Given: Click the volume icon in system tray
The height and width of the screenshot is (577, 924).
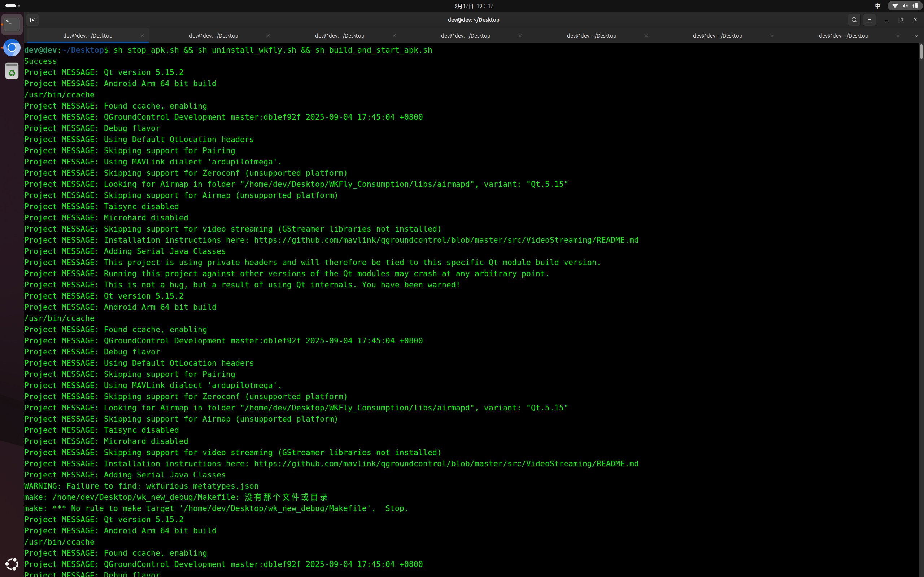Looking at the screenshot, I should (905, 6).
